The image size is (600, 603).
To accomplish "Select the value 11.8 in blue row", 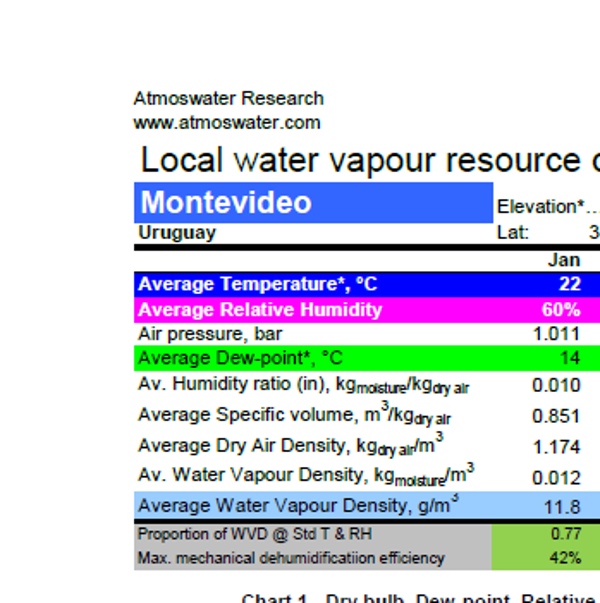I will point(562,507).
